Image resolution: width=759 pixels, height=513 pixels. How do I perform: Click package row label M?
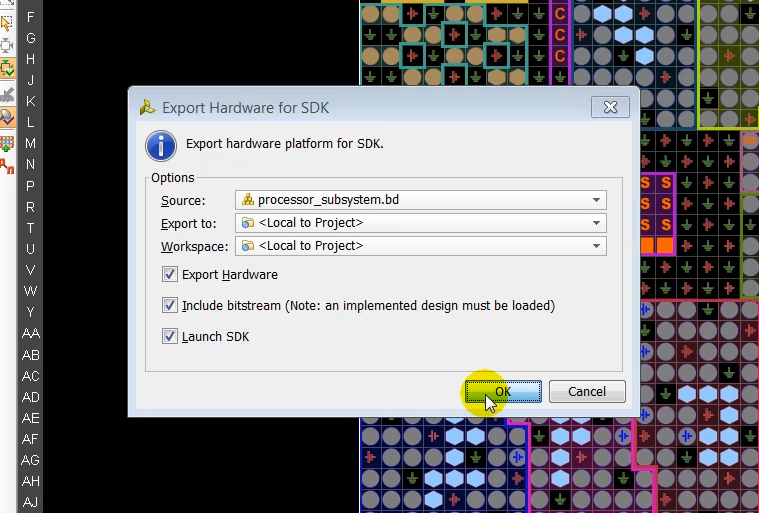30,143
